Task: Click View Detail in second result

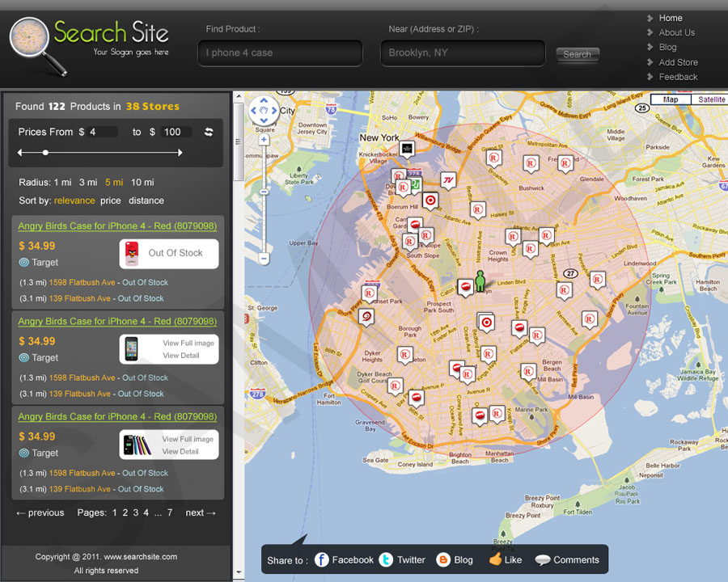Action: click(x=181, y=356)
